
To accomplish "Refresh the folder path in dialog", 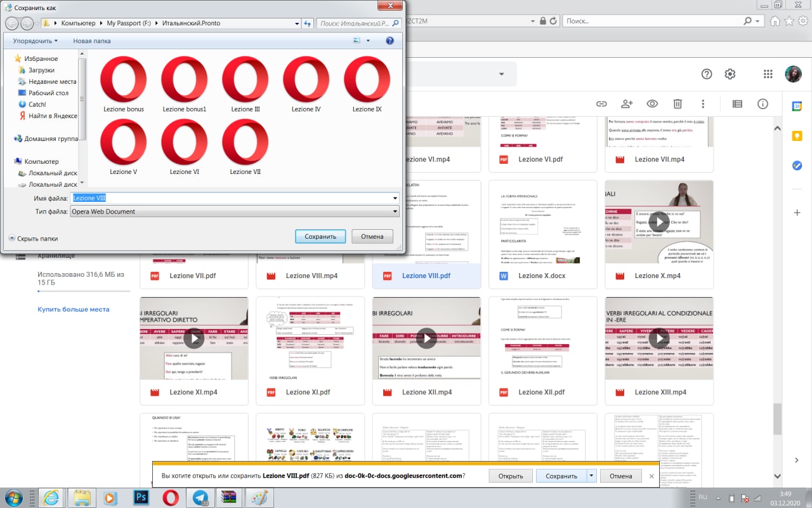I will tap(308, 23).
